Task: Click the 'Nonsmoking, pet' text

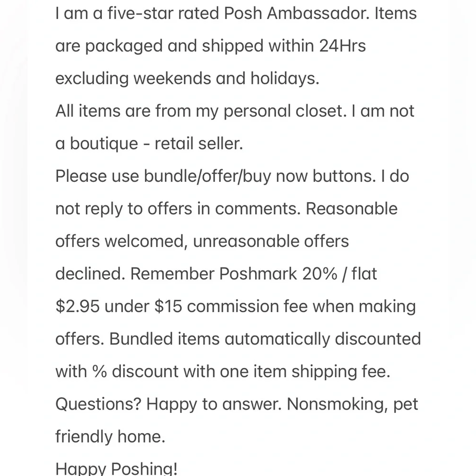Action: [x=352, y=404]
